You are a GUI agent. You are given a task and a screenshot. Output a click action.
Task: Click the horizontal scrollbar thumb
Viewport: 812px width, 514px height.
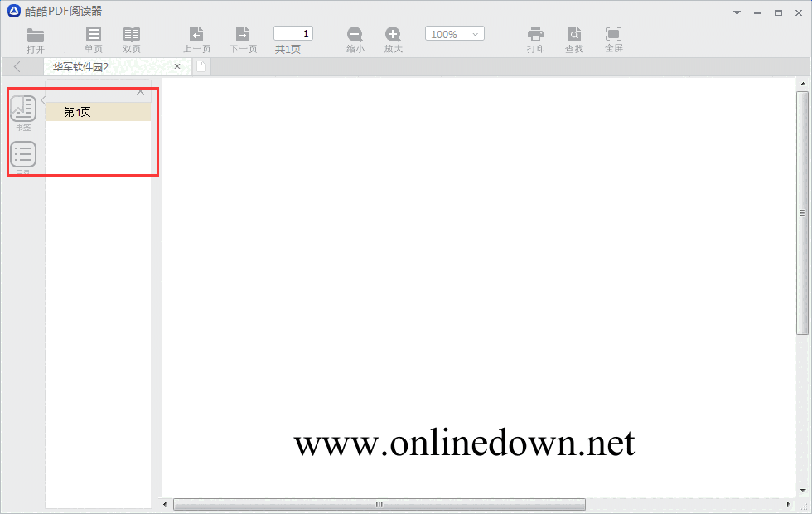tap(379, 504)
